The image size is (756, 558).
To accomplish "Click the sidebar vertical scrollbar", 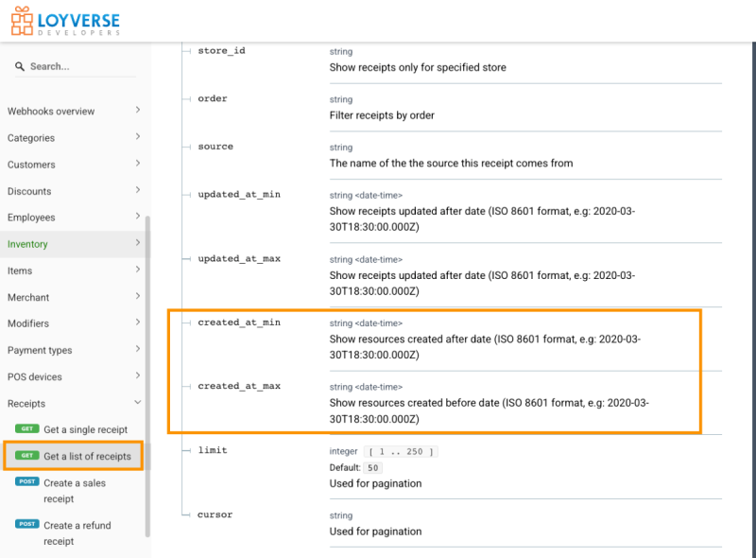I will tap(147, 378).
